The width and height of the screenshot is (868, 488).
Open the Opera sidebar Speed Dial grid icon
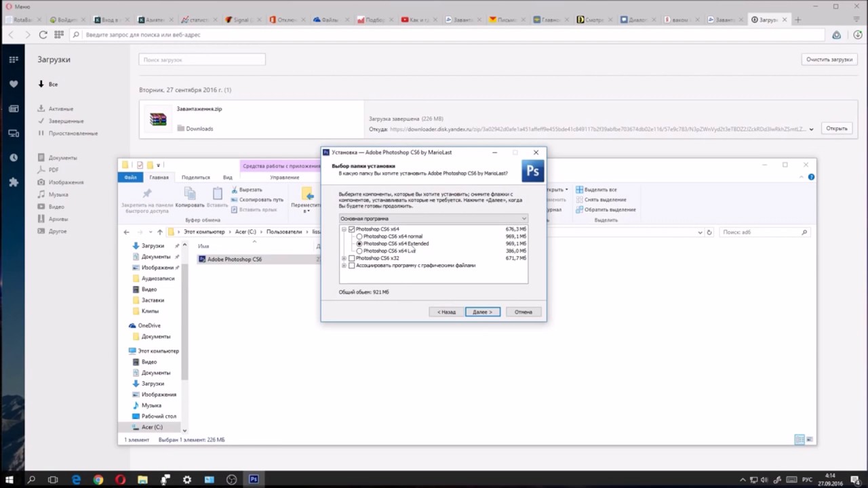pos(14,60)
